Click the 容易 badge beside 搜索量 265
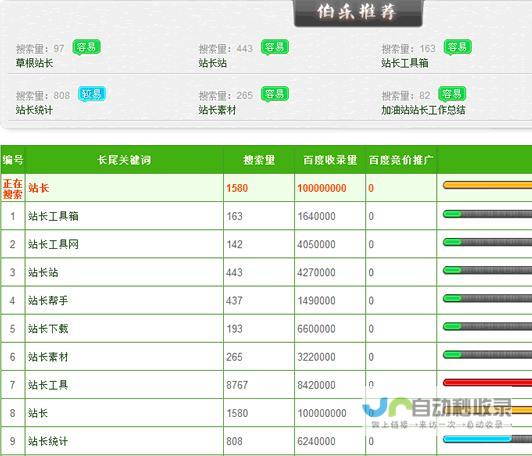The width and height of the screenshot is (532, 456). (275, 94)
